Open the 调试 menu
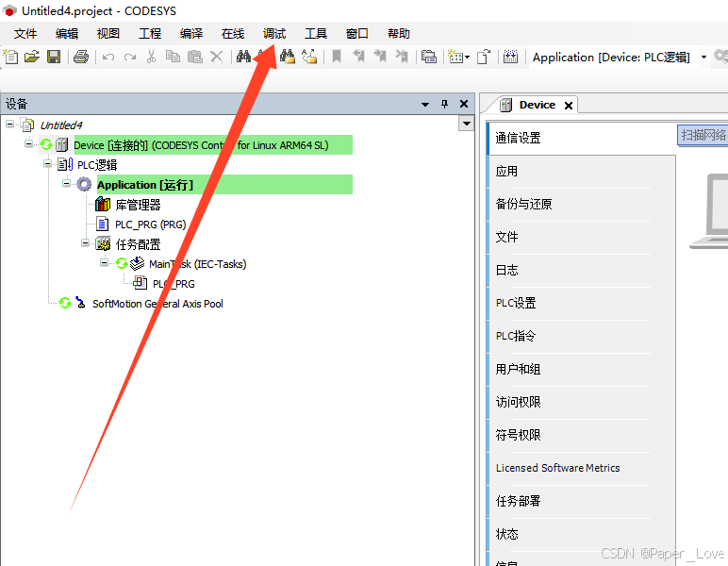The image size is (728, 566). click(274, 33)
